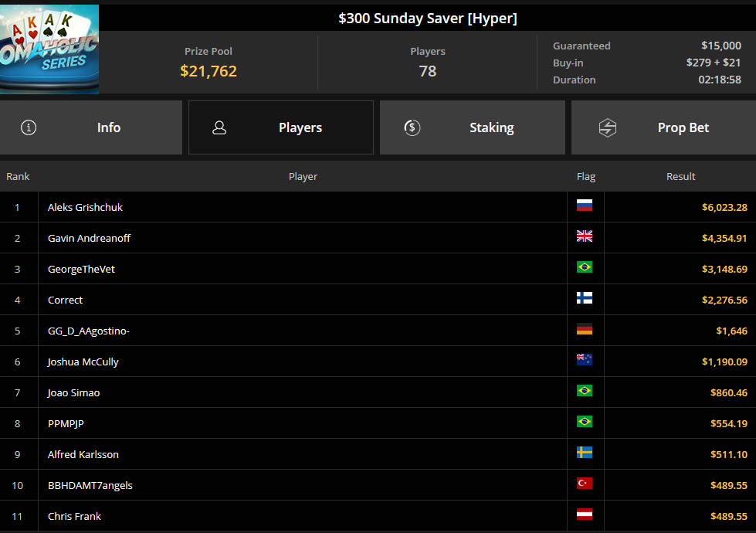The image size is (756, 533).
Task: Click the Prop Bet hexagon icon
Action: click(x=608, y=127)
